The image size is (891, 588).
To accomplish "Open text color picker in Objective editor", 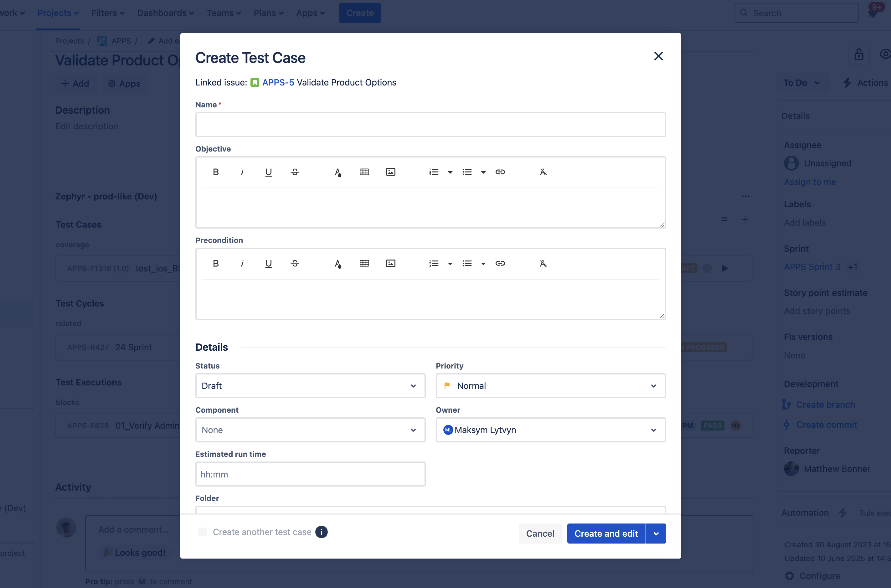I will point(337,172).
